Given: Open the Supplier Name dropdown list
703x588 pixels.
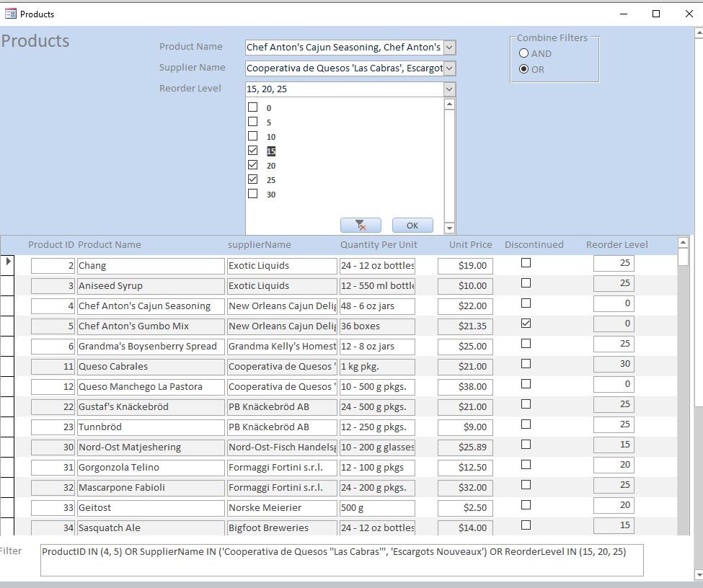Looking at the screenshot, I should pyautogui.click(x=449, y=68).
